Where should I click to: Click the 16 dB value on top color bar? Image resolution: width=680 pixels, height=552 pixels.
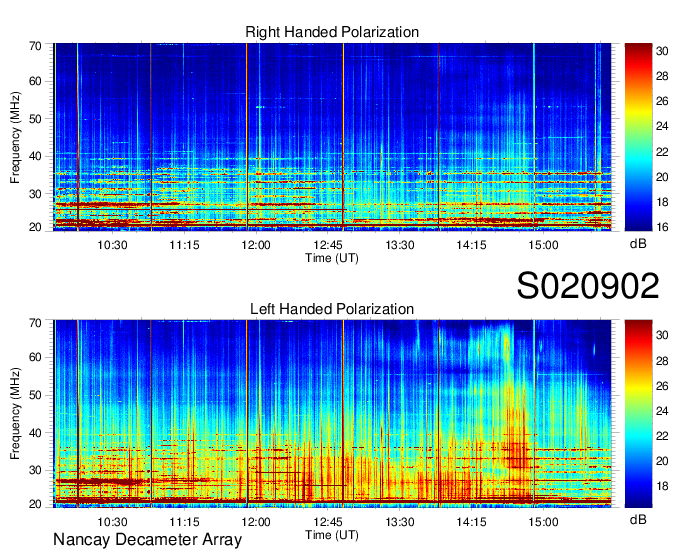(x=662, y=227)
